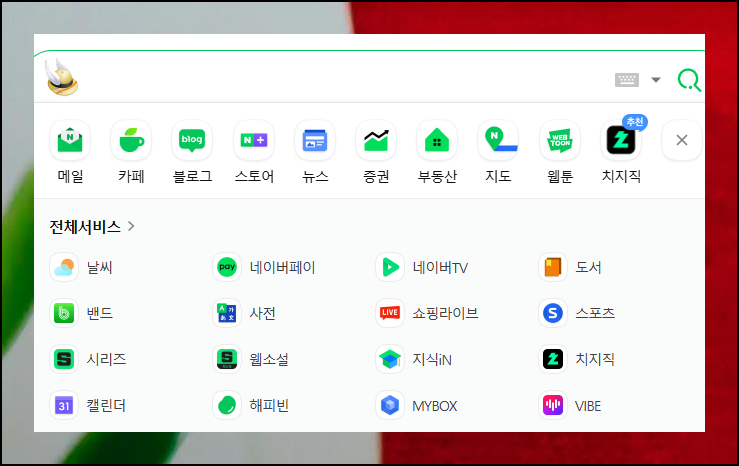Click the Weather (날씨) icon
The image size is (739, 466).
[x=64, y=267]
